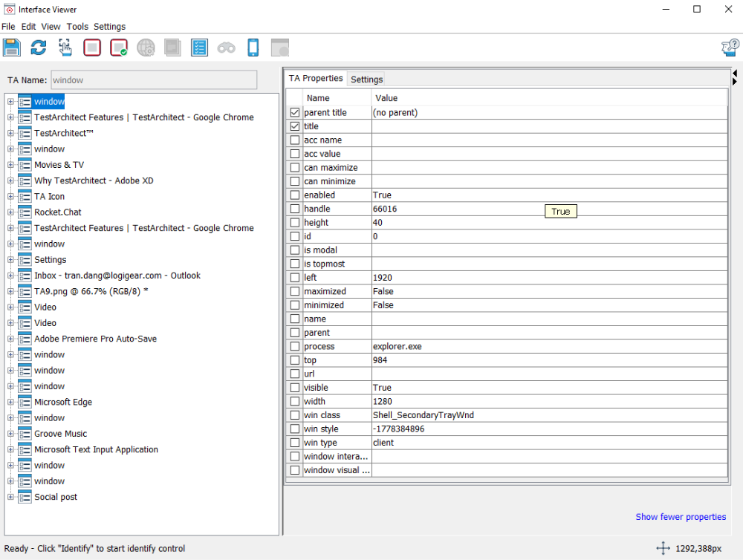Click the crosshair icon in the status bar
Screen dimensions: 743x560
(x=663, y=549)
